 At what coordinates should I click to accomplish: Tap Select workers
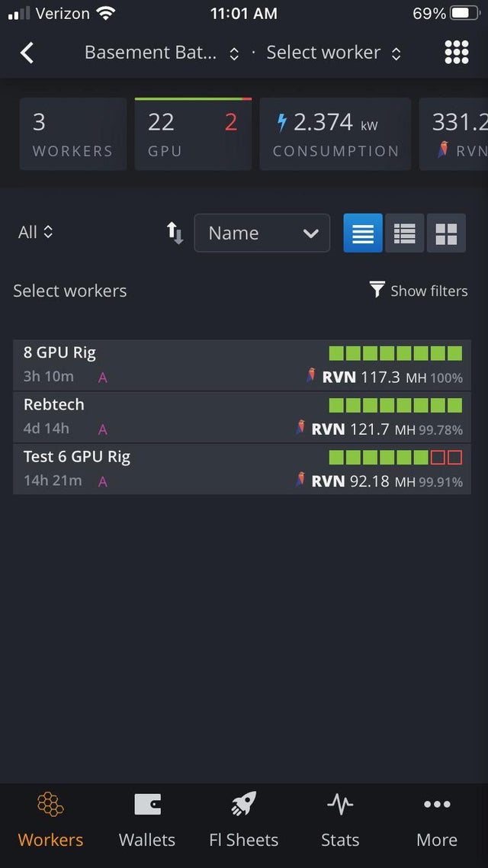pos(70,291)
